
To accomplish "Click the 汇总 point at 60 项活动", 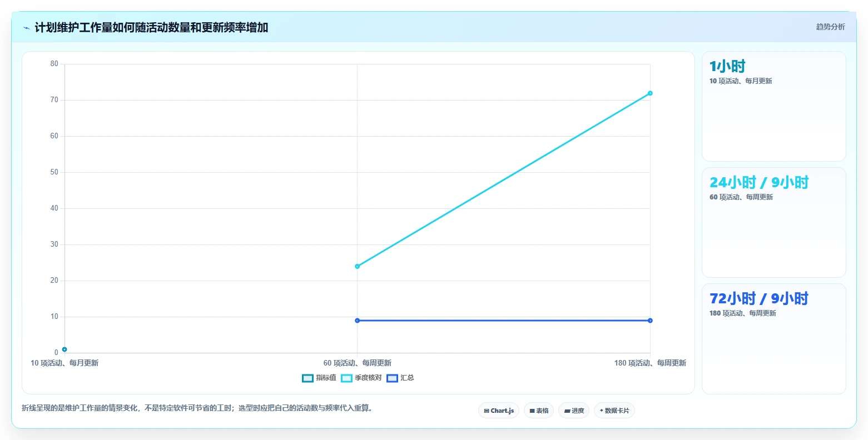I will point(357,321).
